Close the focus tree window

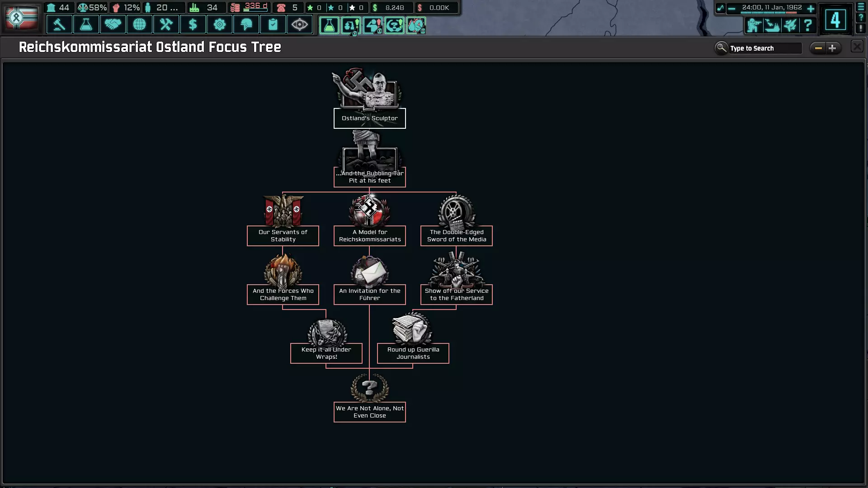(857, 47)
